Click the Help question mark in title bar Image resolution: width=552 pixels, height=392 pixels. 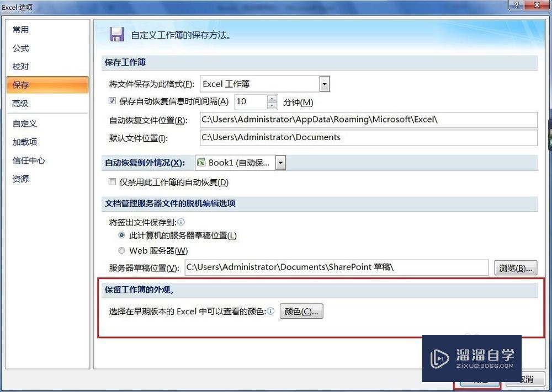[517, 6]
